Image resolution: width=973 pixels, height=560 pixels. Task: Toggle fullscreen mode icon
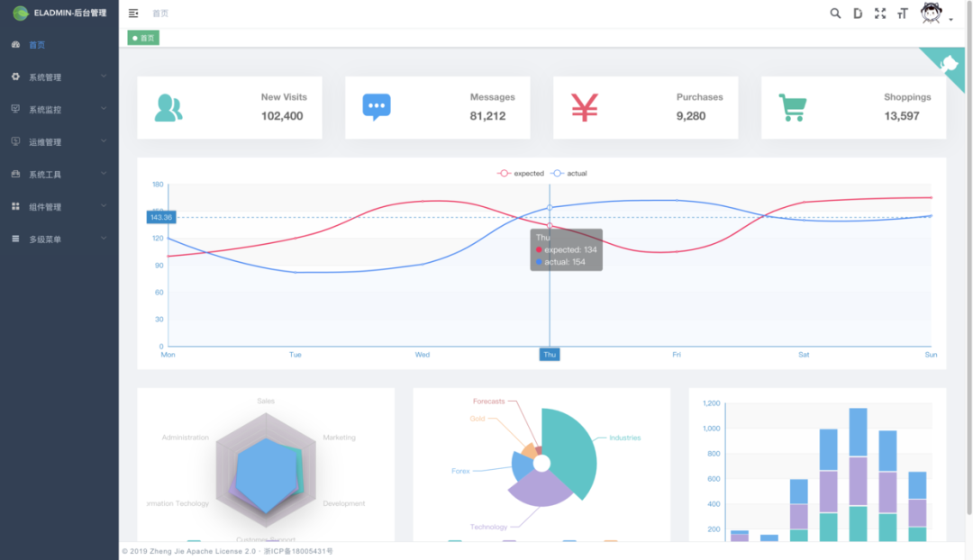880,14
